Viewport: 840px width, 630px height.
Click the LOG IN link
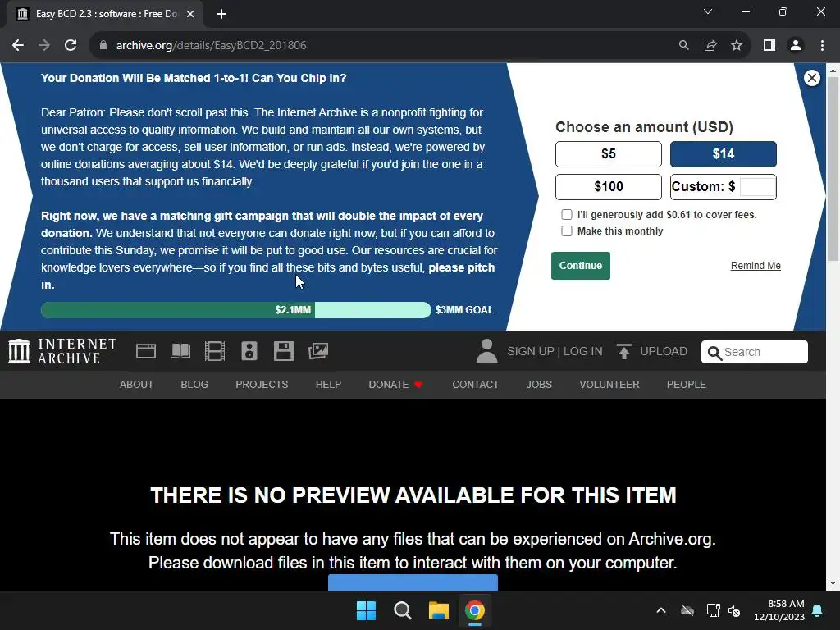point(583,351)
